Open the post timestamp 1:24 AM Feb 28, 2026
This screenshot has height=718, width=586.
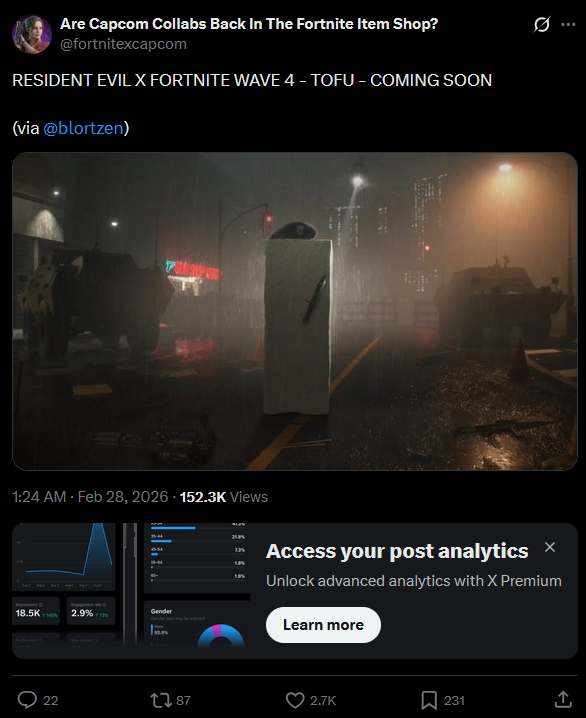coord(90,497)
